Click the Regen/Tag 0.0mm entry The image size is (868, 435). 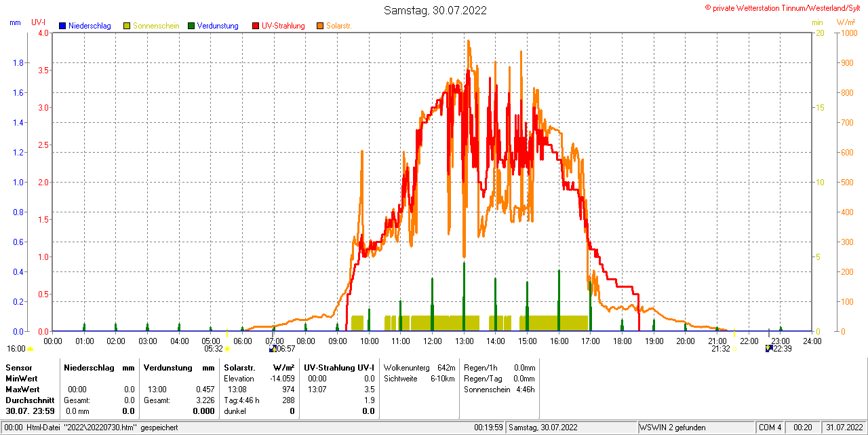[500, 379]
